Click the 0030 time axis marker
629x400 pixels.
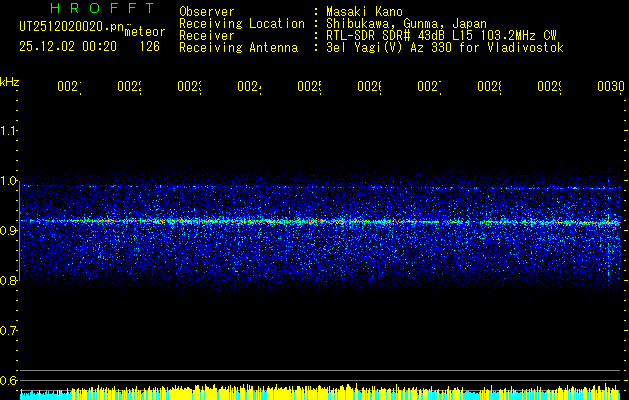coord(610,86)
